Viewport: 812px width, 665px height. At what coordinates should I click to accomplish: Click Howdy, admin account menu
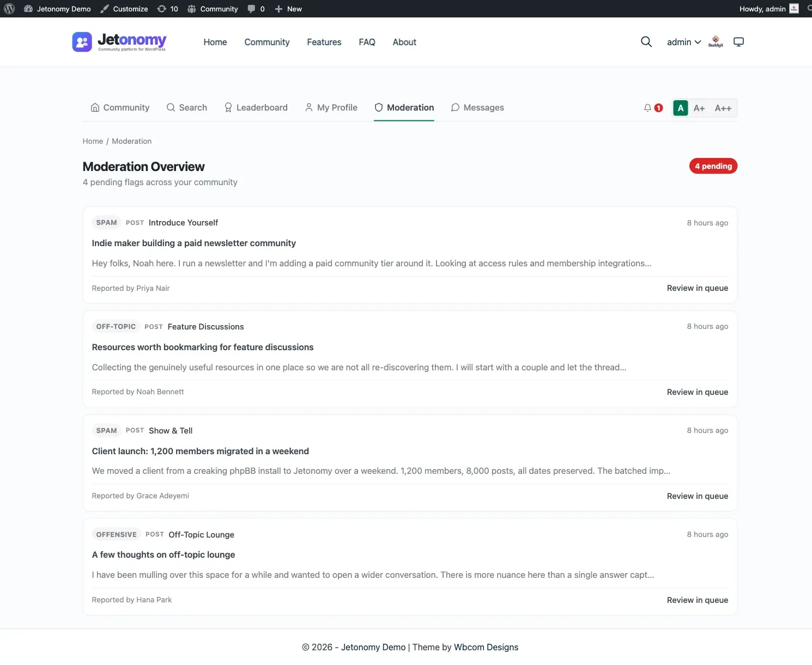click(x=769, y=9)
